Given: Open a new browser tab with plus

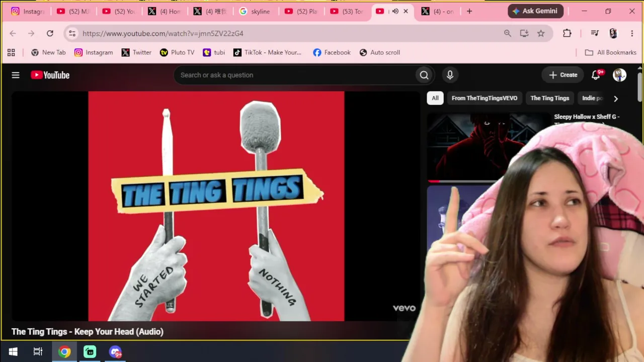Looking at the screenshot, I should coord(469,11).
